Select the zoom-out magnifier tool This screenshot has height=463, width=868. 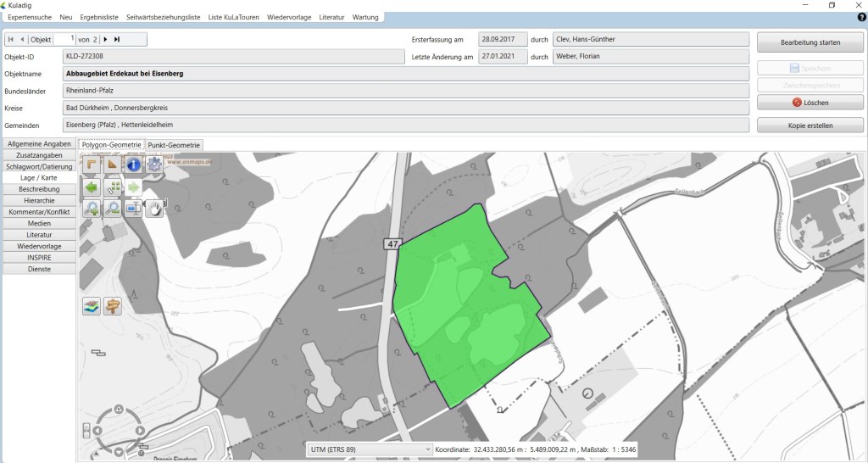coord(113,208)
